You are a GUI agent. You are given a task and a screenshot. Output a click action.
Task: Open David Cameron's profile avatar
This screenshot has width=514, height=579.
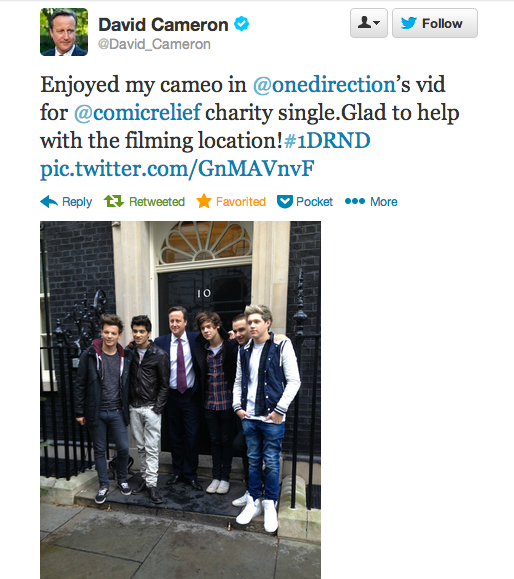pyautogui.click(x=64, y=32)
